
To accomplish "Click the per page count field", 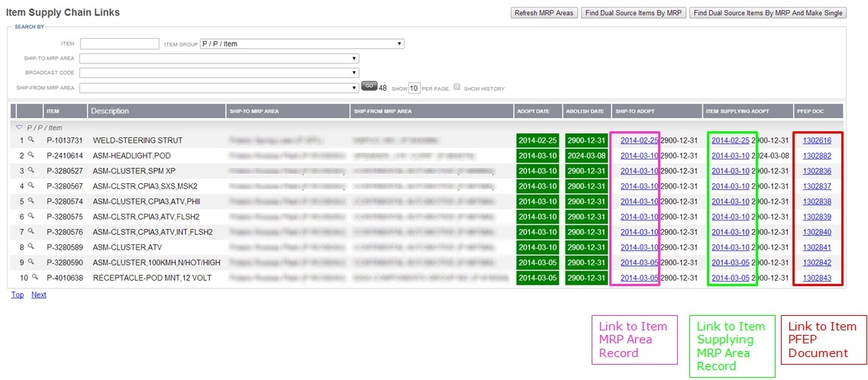I will [415, 88].
